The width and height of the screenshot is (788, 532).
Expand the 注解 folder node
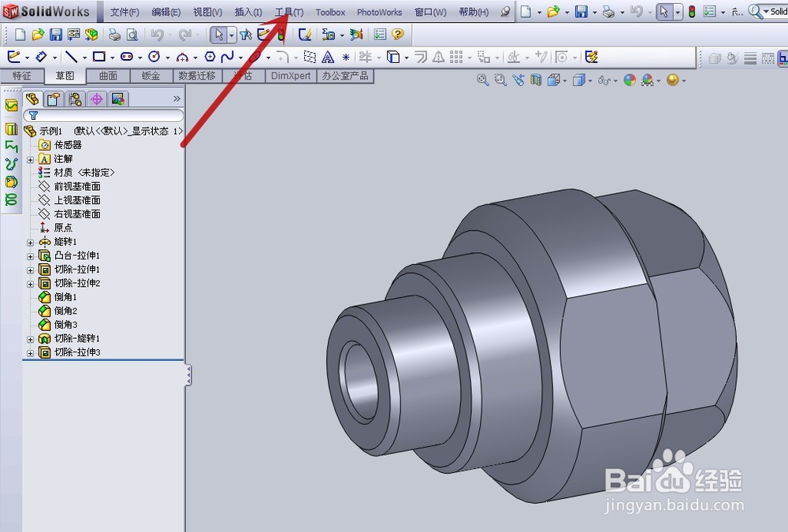click(30, 159)
